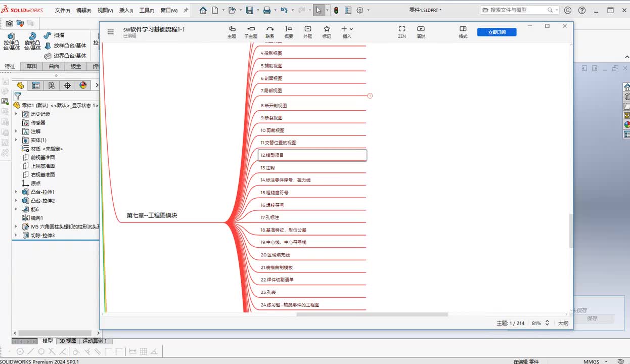
Task: Select the Extruded Boss/Base tool
Action: pyautogui.click(x=12, y=41)
